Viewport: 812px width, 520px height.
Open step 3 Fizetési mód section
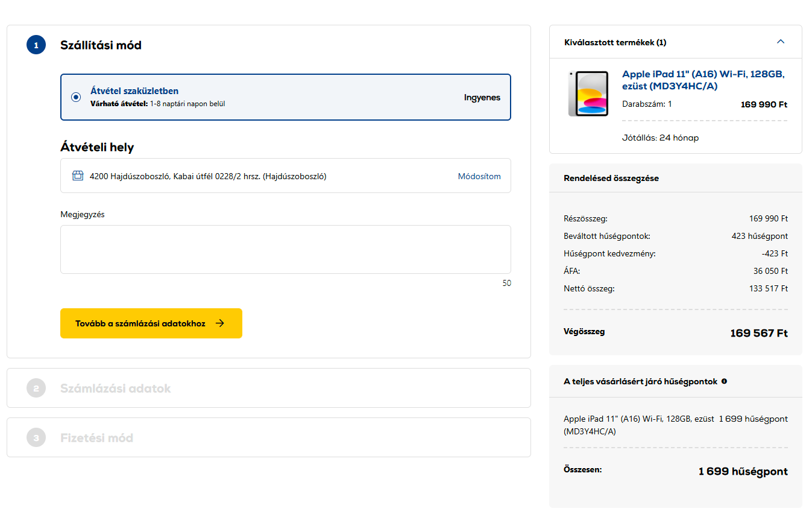[x=269, y=437]
